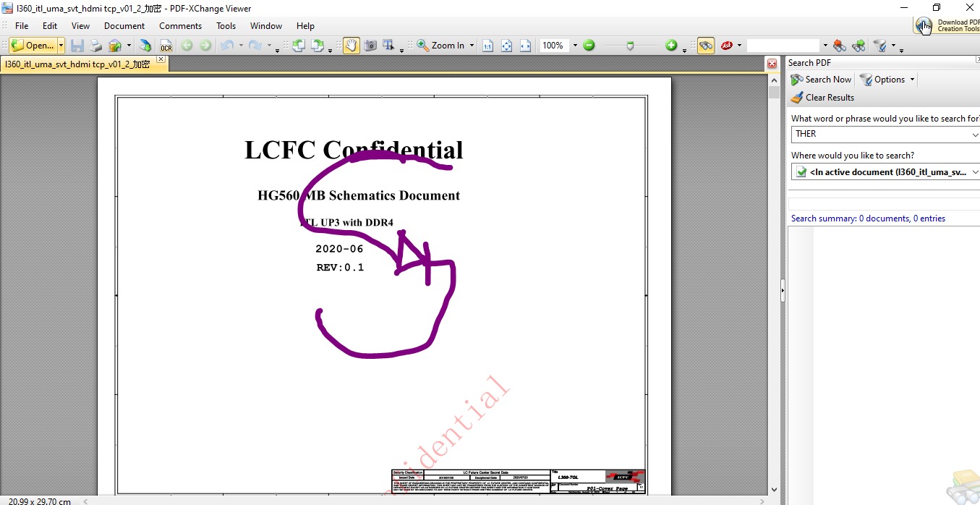Click green plus zoom in button

coord(671,46)
